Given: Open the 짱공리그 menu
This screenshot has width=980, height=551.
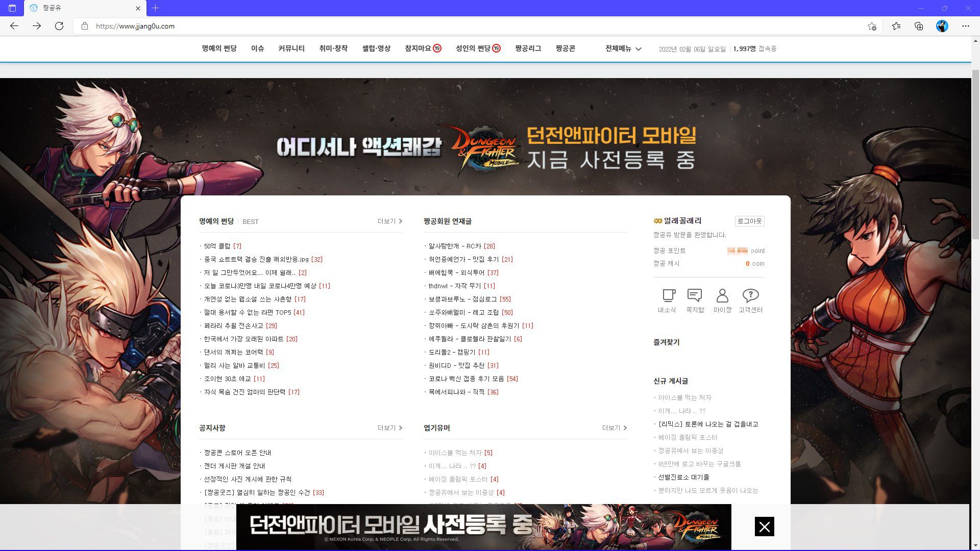Looking at the screenshot, I should (528, 48).
